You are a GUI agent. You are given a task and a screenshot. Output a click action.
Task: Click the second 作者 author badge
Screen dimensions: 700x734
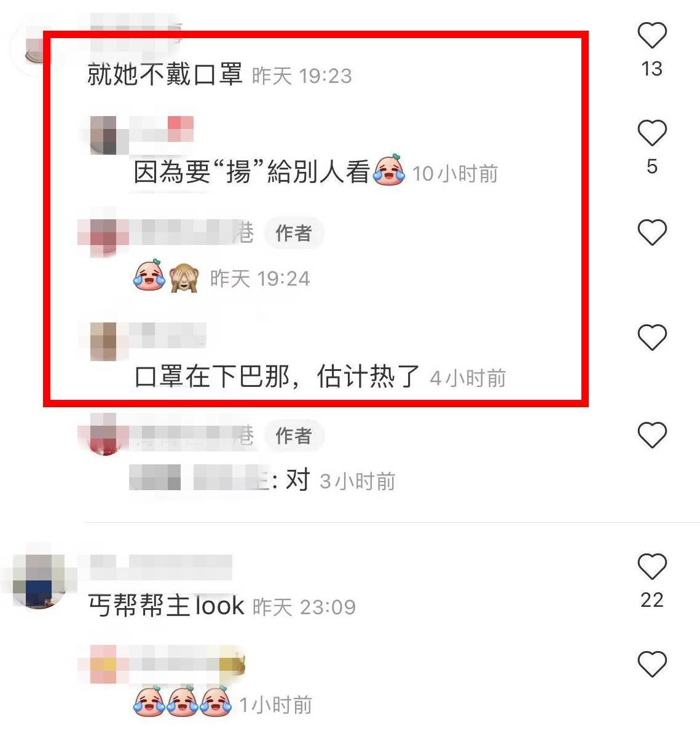pos(294,436)
